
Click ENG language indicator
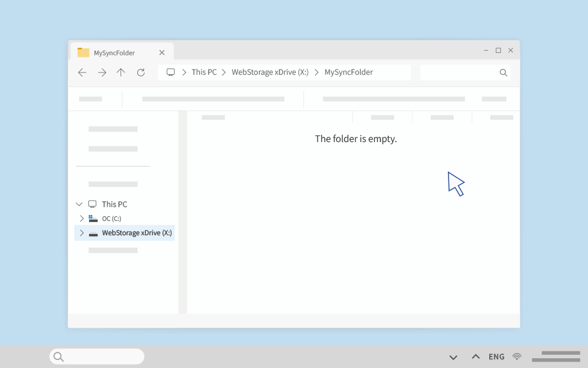pyautogui.click(x=496, y=356)
